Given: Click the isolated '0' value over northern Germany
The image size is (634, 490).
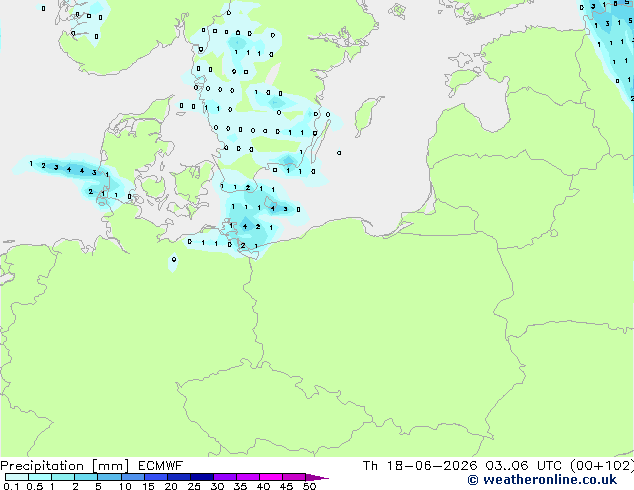Looking at the screenshot, I should (174, 260).
